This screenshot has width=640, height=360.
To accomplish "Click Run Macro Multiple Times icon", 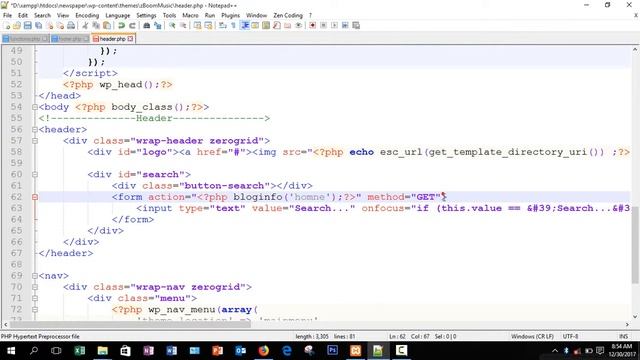I will [345, 25].
